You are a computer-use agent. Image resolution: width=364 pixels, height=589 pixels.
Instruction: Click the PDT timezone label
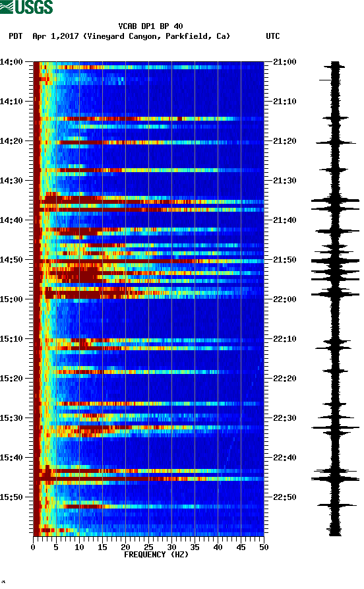click(x=15, y=36)
